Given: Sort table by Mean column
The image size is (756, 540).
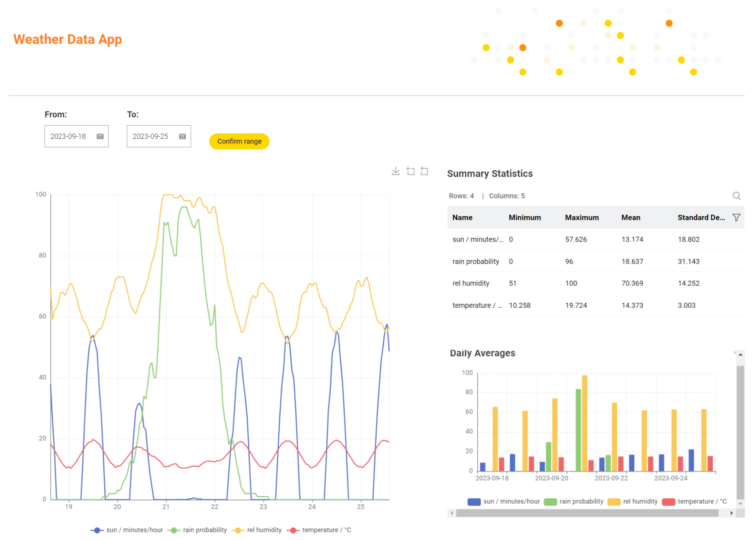Looking at the screenshot, I should tap(630, 218).
